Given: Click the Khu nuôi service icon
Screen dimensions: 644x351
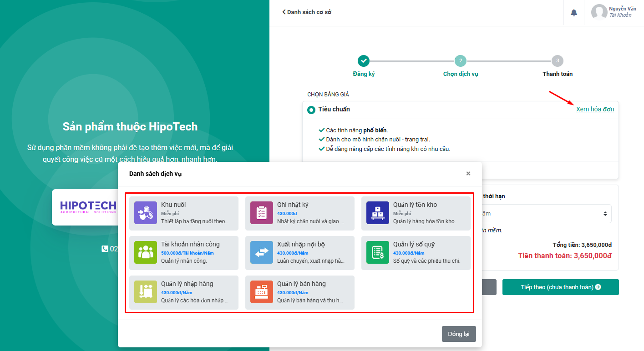Looking at the screenshot, I should (x=146, y=213).
